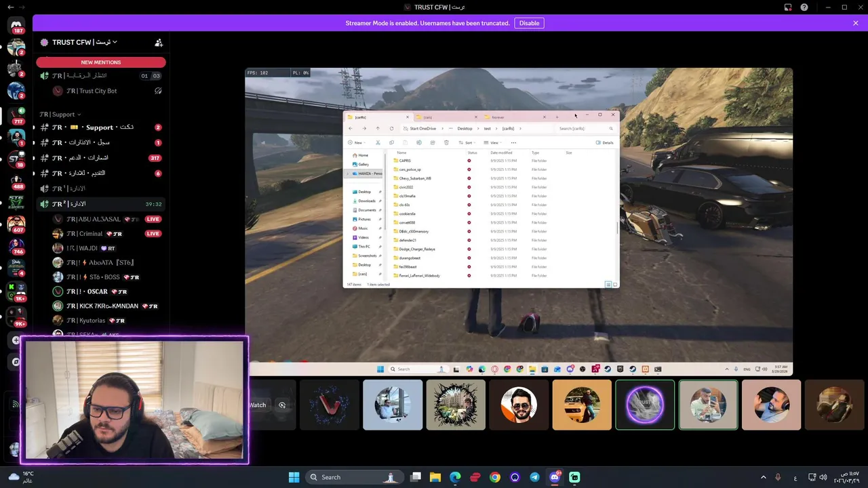868x488 pixels.
Task: Select the red V logo participant tile
Action: (x=330, y=405)
